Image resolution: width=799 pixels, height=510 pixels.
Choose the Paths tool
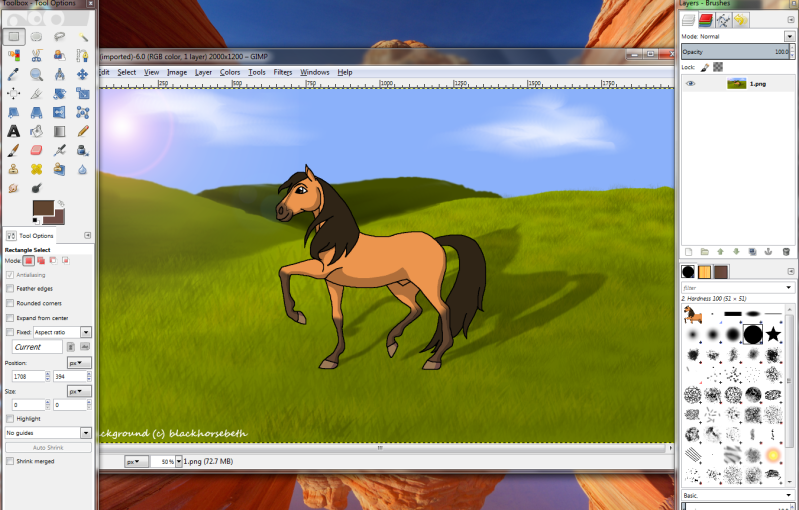83,55
